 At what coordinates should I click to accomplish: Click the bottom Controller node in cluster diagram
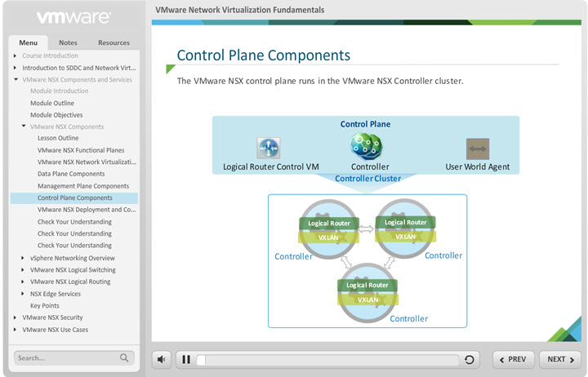pyautogui.click(x=367, y=292)
